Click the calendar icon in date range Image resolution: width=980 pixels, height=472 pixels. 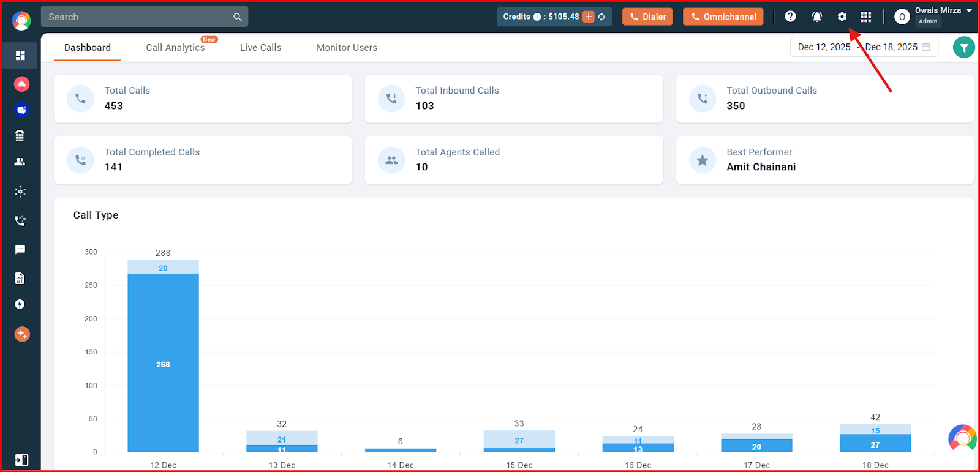pyautogui.click(x=926, y=47)
